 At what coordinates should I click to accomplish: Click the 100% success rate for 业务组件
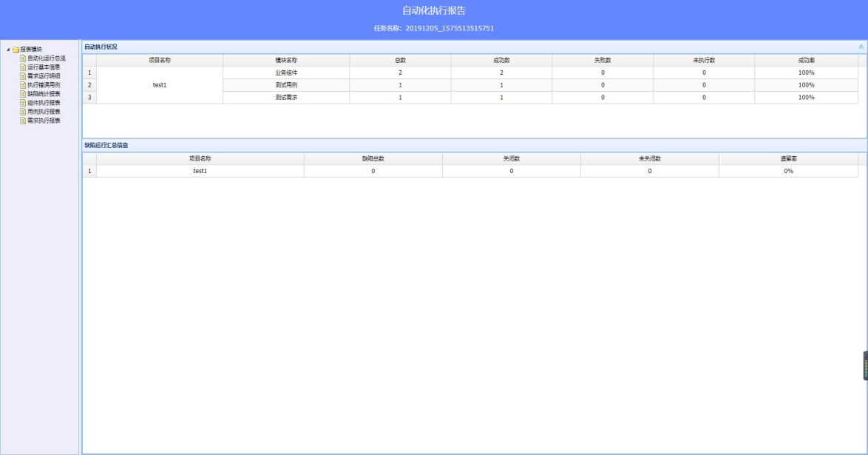(807, 73)
